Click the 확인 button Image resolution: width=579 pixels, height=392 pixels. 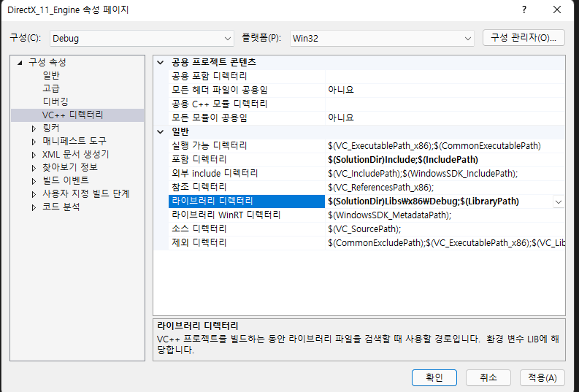coord(434,377)
